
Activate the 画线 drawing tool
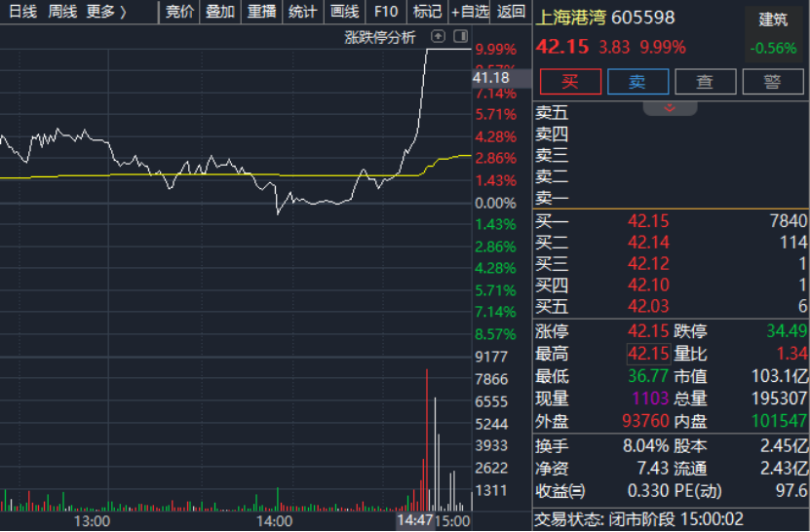pyautogui.click(x=344, y=12)
